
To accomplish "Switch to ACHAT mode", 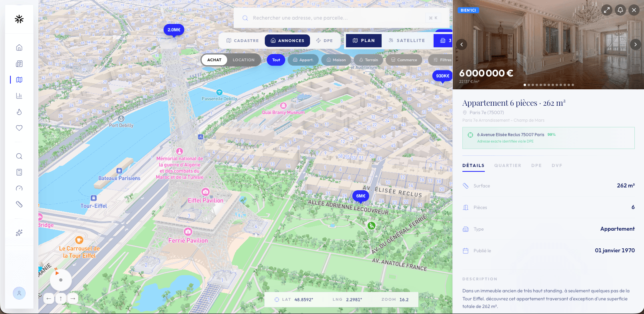I will (214, 60).
